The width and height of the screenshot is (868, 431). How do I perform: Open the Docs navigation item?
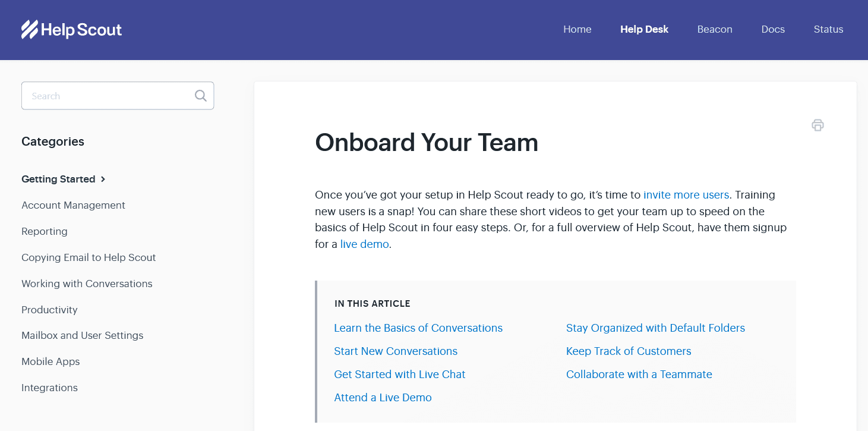tap(772, 29)
